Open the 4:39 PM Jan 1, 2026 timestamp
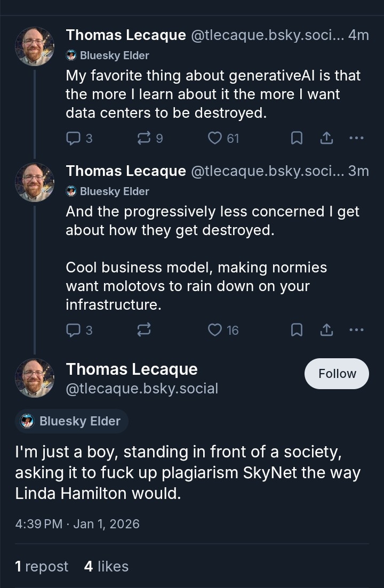 click(77, 524)
